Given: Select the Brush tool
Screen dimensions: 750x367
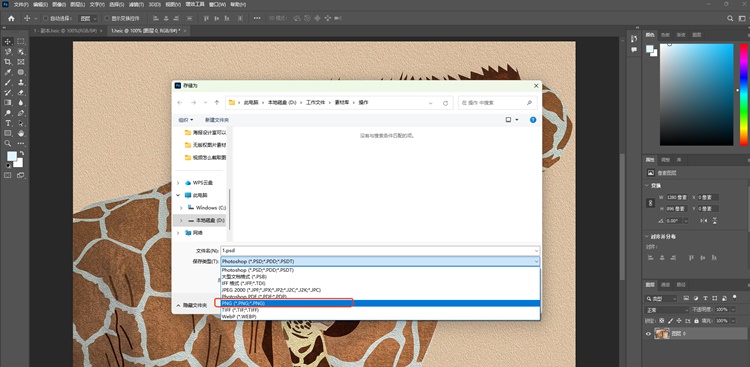Looking at the screenshot, I should pos(8,82).
